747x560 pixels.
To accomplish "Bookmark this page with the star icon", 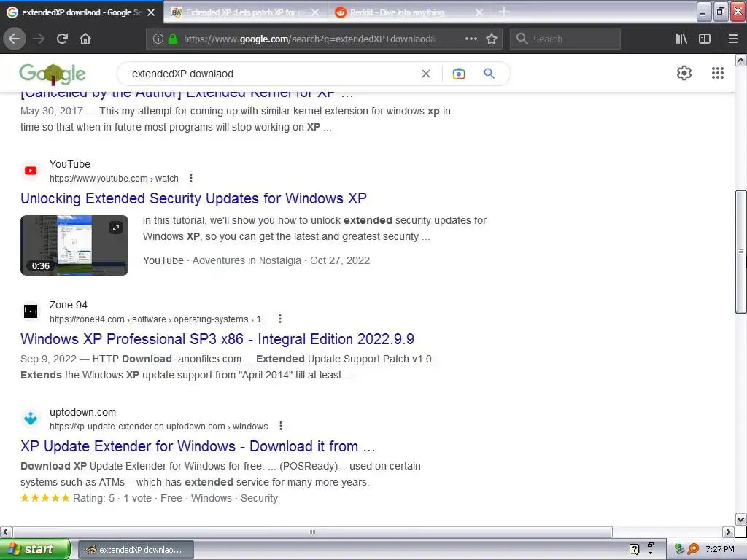I will (x=492, y=39).
